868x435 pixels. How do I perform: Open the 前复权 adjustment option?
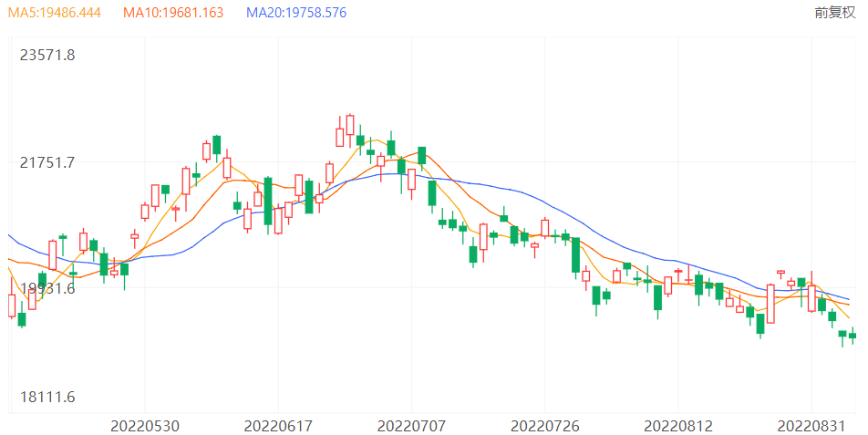click(x=835, y=12)
